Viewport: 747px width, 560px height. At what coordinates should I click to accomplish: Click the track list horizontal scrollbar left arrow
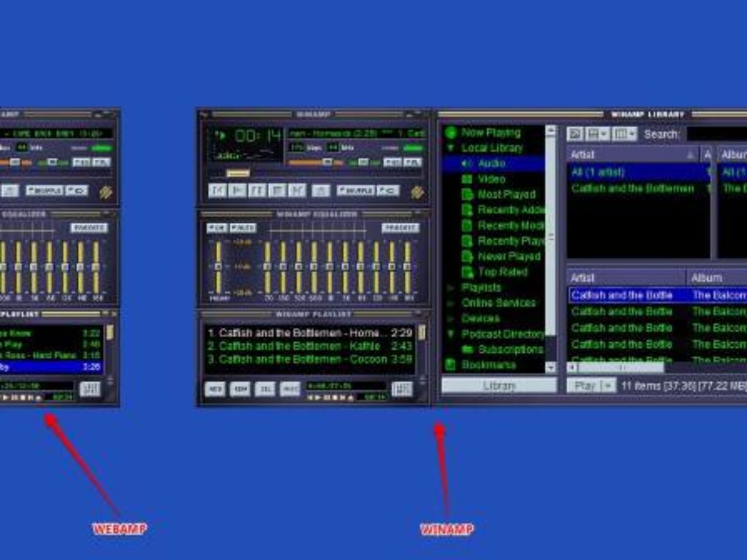(571, 368)
